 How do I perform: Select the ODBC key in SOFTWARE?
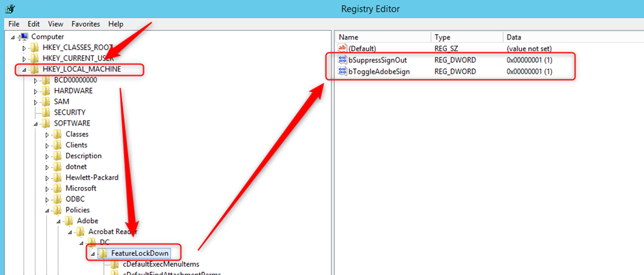point(76,199)
